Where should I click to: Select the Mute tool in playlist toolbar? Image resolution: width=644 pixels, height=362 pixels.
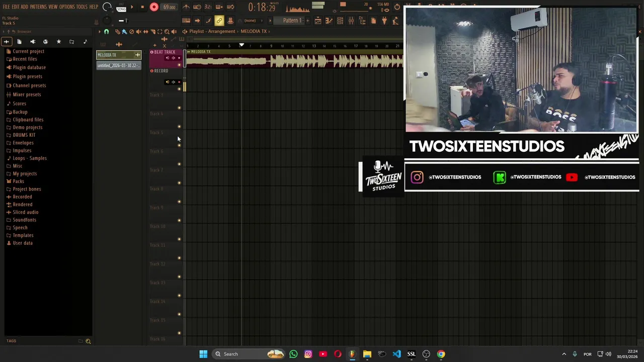(138, 32)
